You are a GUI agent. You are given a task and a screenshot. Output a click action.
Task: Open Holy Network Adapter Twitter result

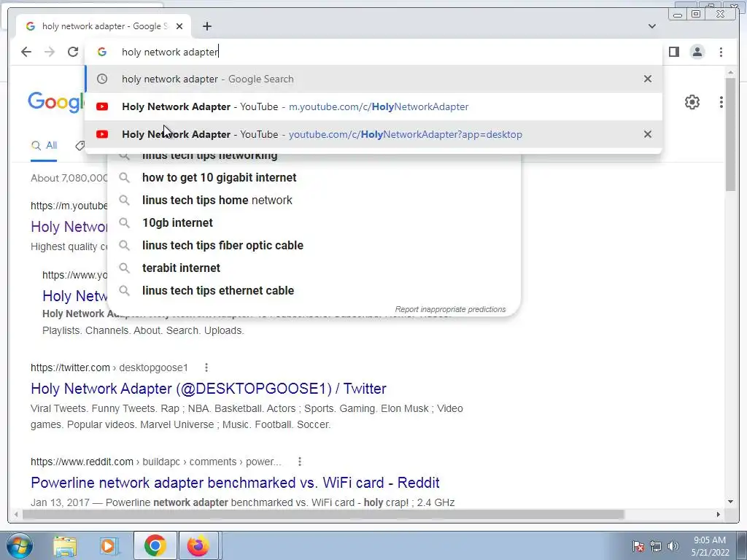pos(208,389)
